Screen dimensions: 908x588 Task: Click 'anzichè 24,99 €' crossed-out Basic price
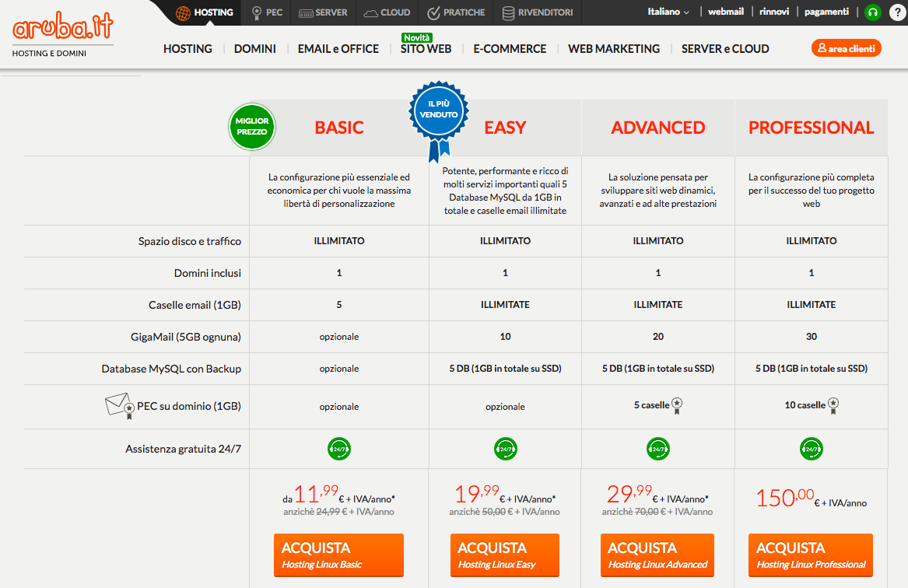click(338, 512)
